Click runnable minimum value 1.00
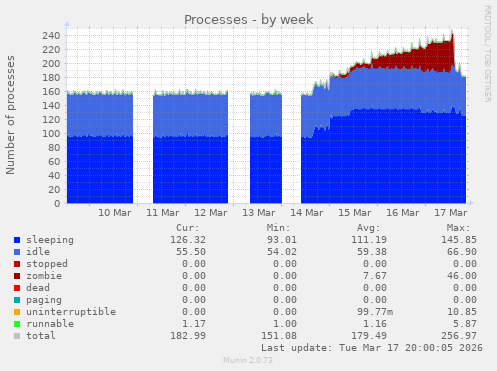 click(284, 324)
